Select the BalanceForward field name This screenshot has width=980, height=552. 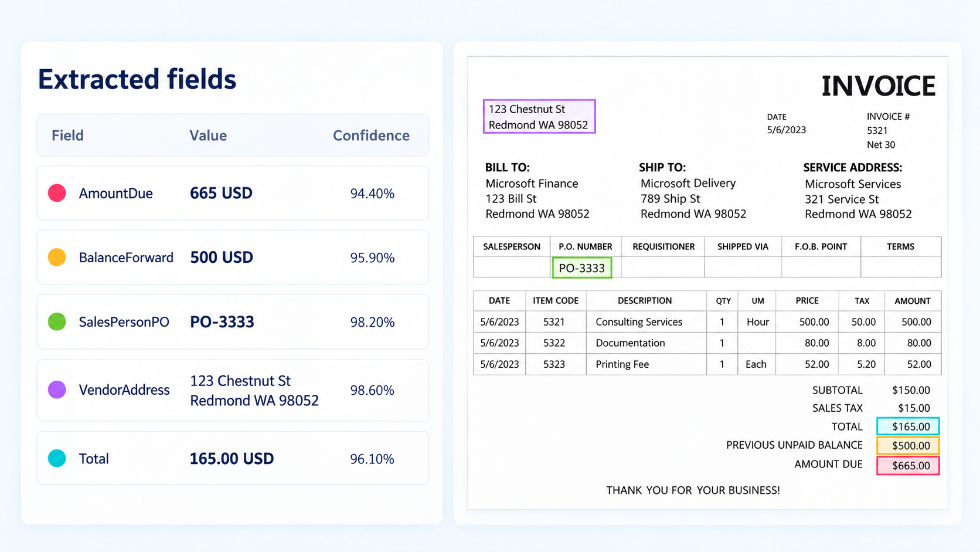[x=126, y=258]
